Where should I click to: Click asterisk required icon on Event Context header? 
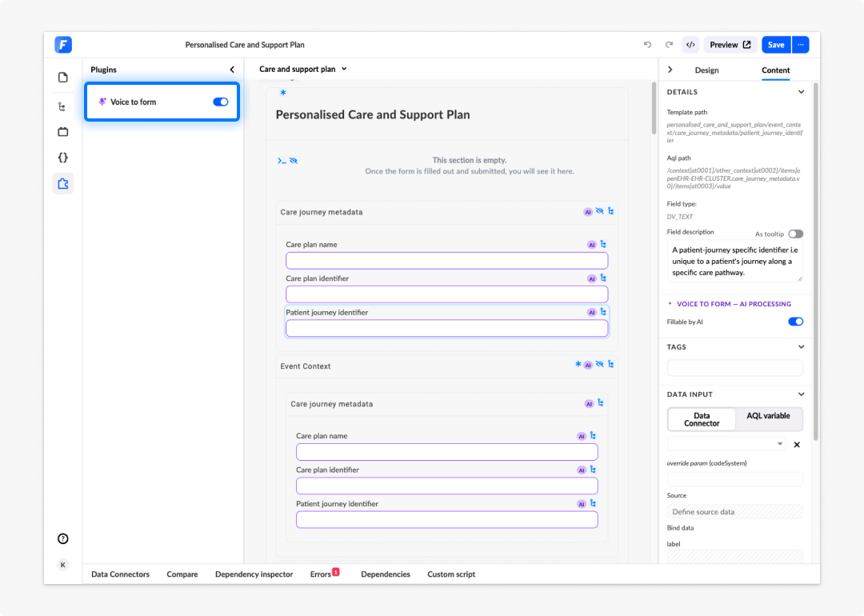click(x=578, y=364)
